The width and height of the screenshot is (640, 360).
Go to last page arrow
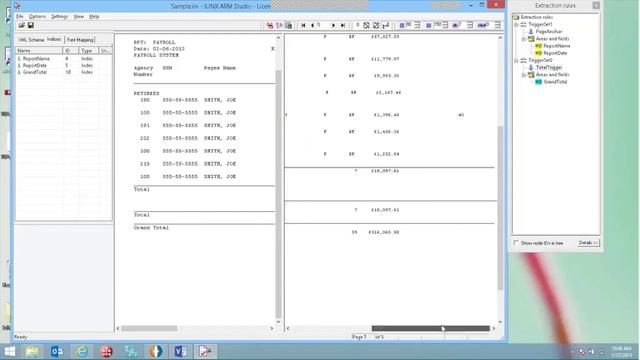point(343,25)
